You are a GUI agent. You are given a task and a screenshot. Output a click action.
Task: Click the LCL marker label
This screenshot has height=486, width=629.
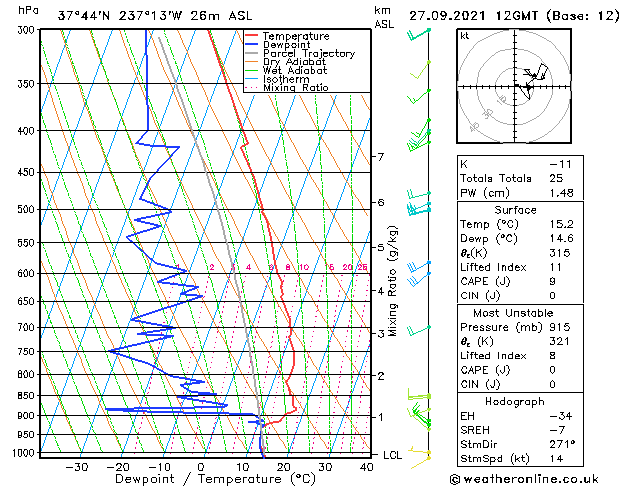coord(392,455)
